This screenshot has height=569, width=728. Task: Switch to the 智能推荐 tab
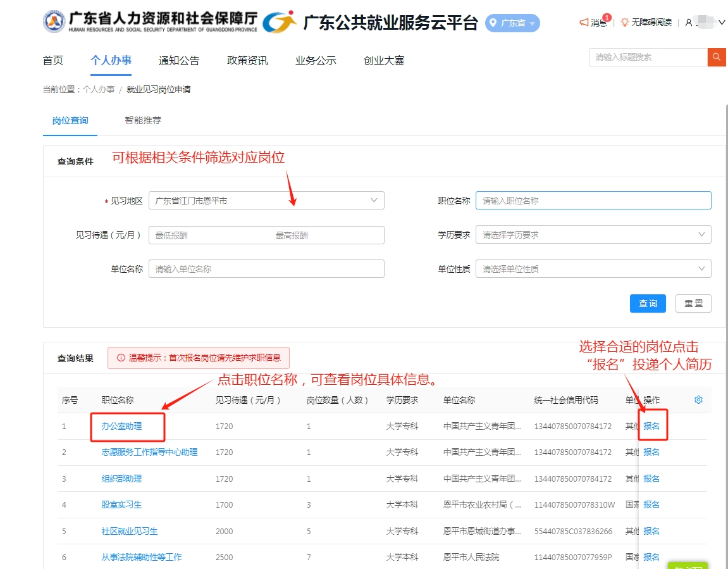pyautogui.click(x=143, y=120)
